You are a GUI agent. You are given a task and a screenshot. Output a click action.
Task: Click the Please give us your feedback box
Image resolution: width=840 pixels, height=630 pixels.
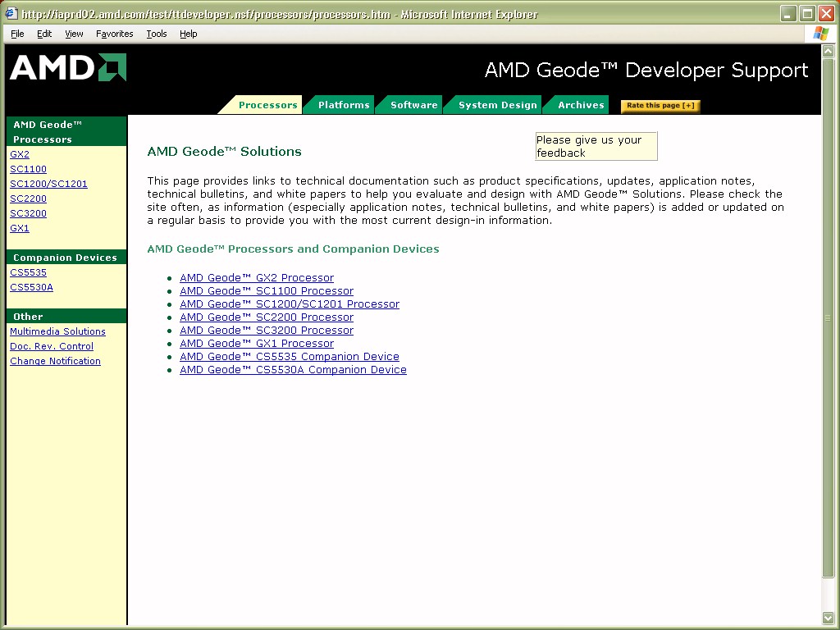click(x=596, y=146)
